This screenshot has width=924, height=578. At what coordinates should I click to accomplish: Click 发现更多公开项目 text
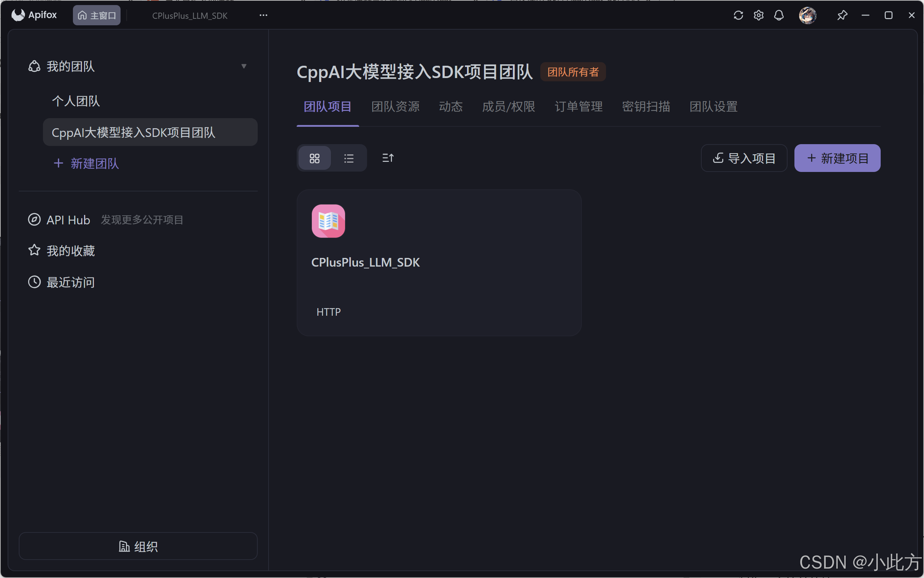click(142, 220)
